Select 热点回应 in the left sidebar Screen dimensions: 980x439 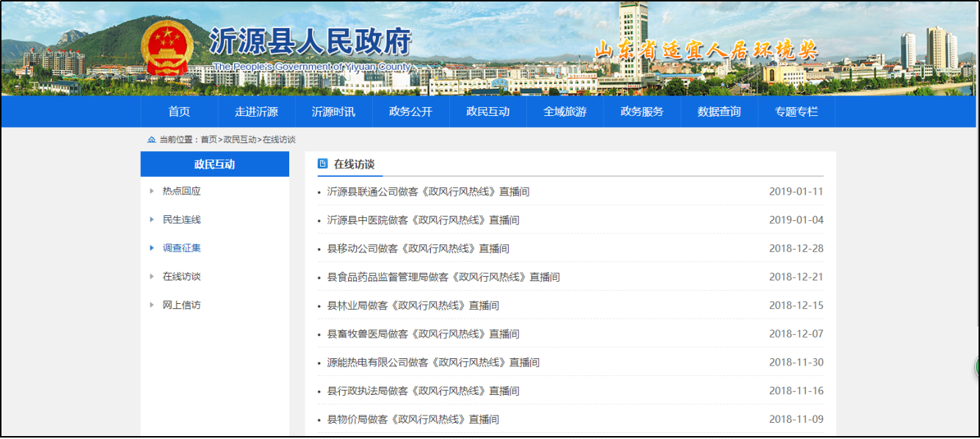[x=181, y=191]
